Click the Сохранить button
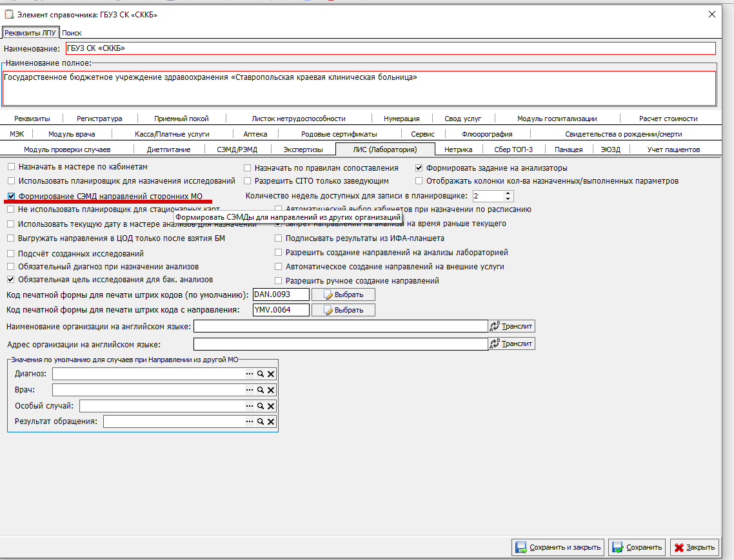Image resolution: width=734 pixels, height=560 pixels. click(x=637, y=547)
